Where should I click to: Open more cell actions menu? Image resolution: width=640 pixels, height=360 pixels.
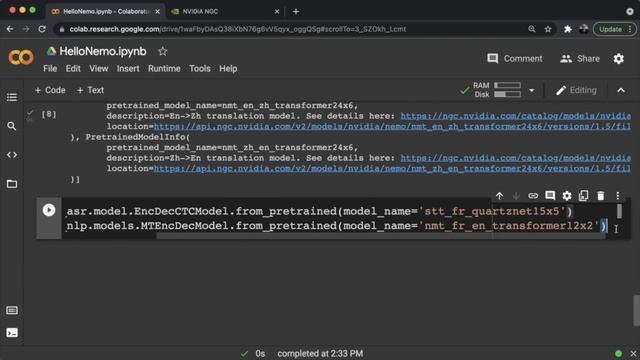pyautogui.click(x=618, y=196)
